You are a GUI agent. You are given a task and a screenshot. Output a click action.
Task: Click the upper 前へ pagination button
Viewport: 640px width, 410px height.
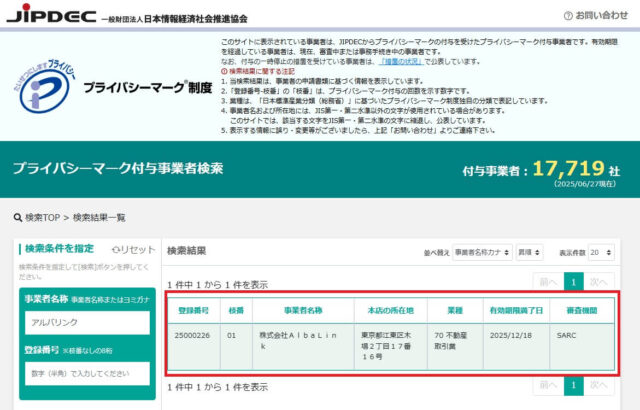pyautogui.click(x=548, y=282)
